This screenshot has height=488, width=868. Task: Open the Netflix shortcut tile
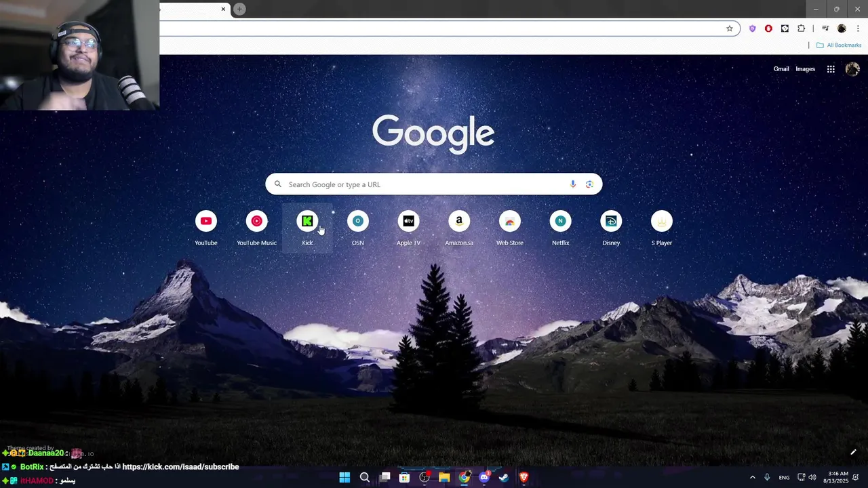pyautogui.click(x=560, y=228)
